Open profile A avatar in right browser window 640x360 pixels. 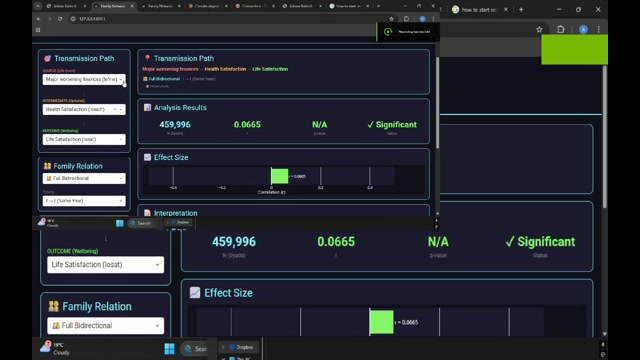coord(583,29)
